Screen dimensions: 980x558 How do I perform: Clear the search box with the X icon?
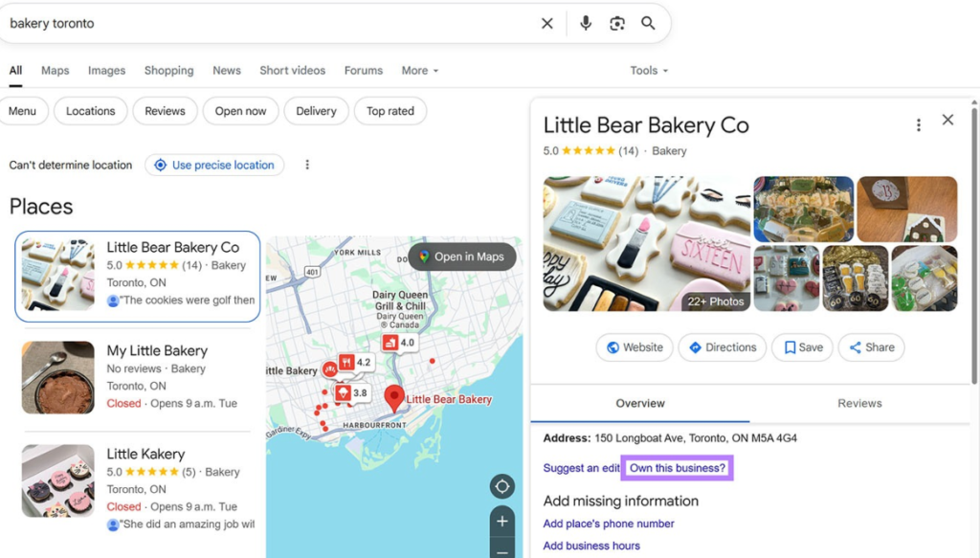(546, 24)
